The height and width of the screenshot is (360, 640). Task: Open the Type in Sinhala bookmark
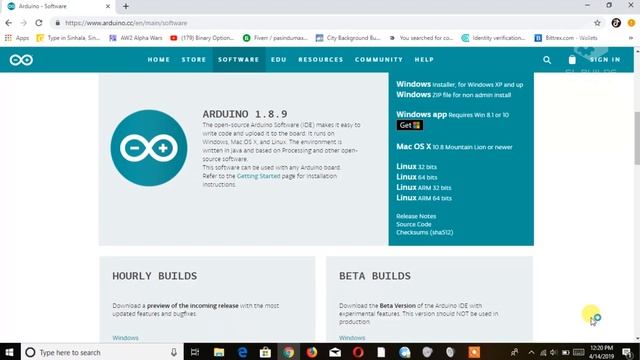coord(68,38)
